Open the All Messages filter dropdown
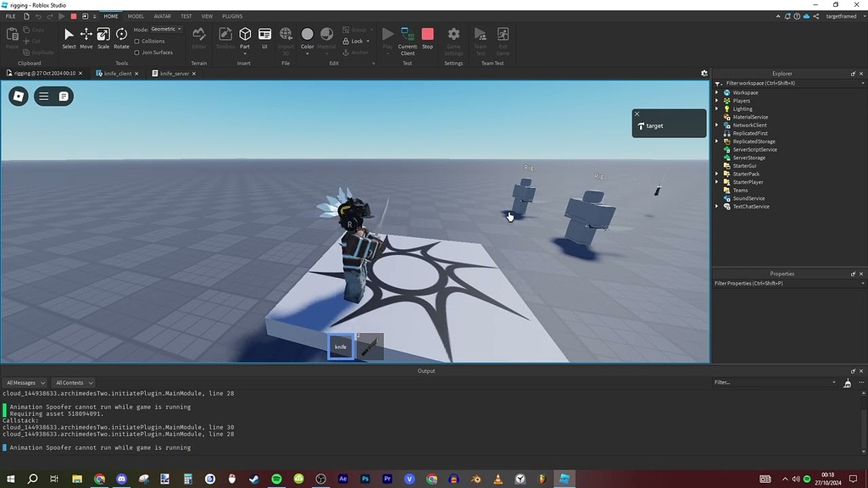The width and height of the screenshot is (868, 488). [25, 382]
